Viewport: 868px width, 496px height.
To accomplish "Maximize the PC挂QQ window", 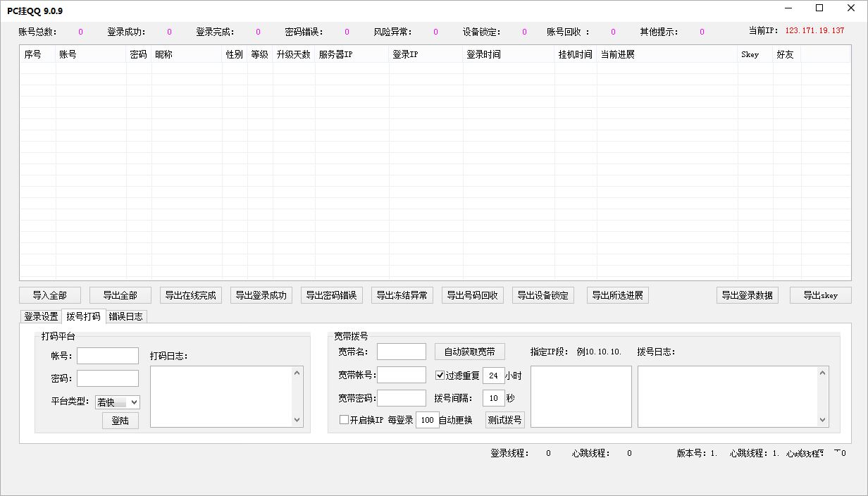I will tap(819, 8).
